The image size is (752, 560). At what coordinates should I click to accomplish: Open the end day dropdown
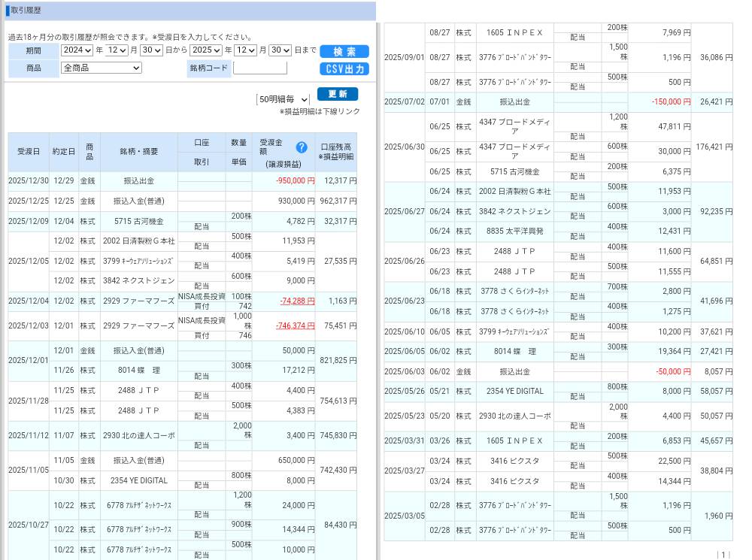[280, 50]
